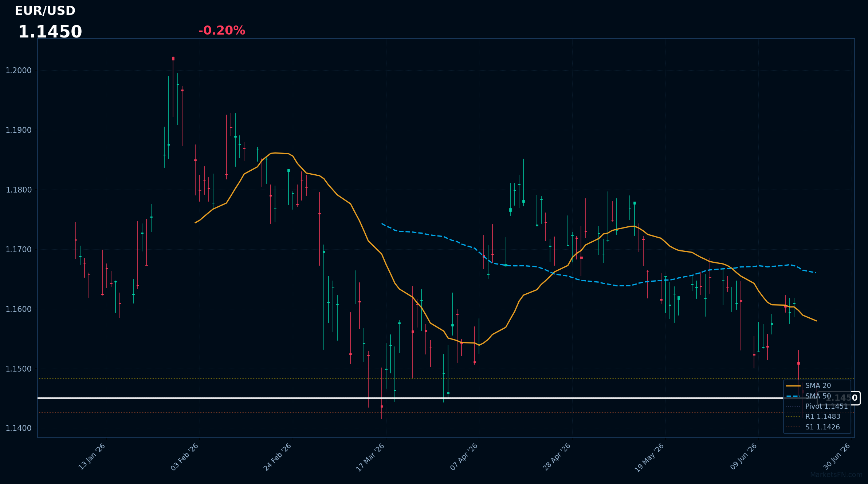868x484 pixels.
Task: Click the 30 Jun '26 date label
Action: point(837,457)
